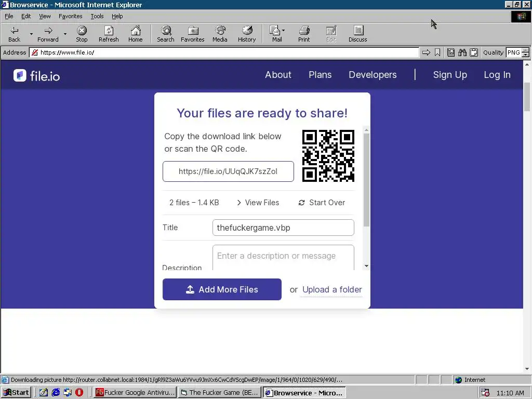Click the Browservice taskbar button
Viewport: 532px width, 399px height.
coord(304,393)
